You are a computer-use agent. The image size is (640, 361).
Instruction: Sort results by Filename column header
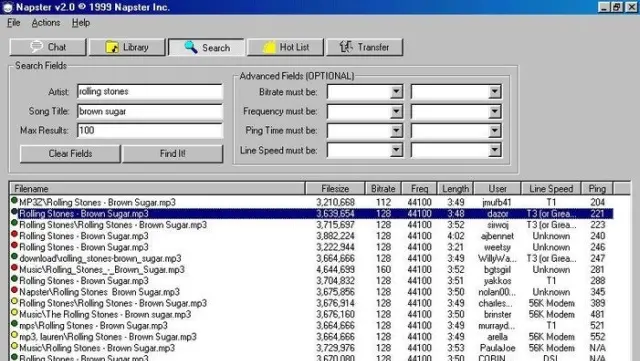[x=158, y=189]
